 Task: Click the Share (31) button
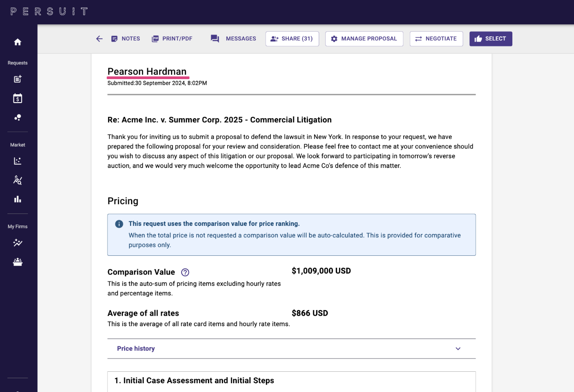point(292,39)
